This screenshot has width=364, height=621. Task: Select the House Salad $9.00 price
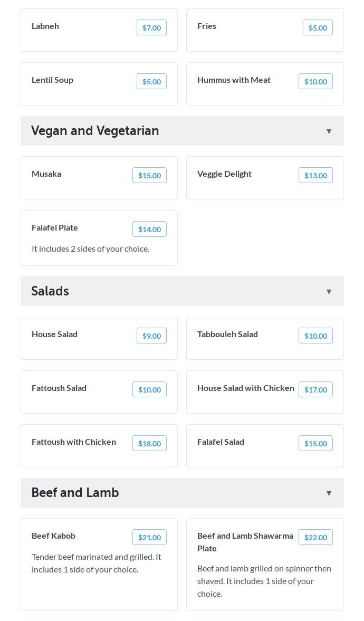(x=151, y=336)
